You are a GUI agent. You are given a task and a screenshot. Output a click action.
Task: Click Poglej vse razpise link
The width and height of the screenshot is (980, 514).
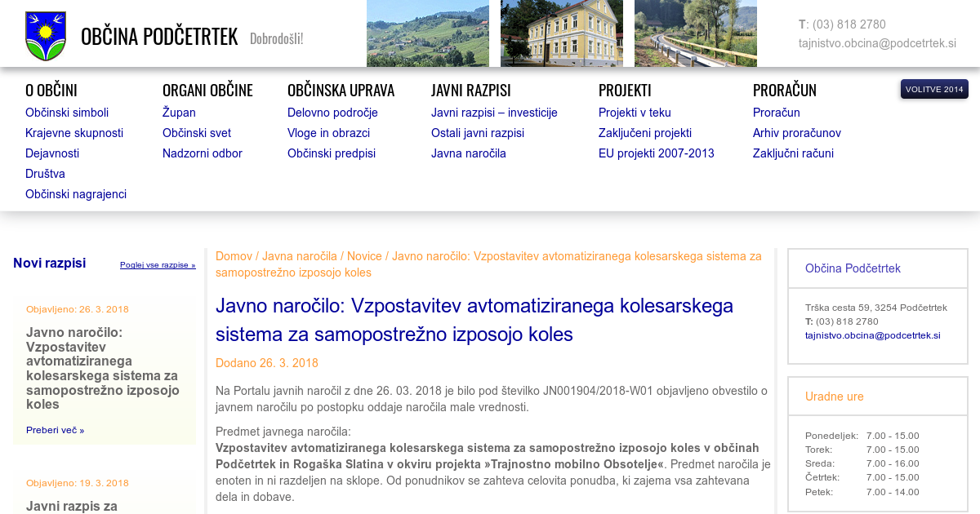158,265
